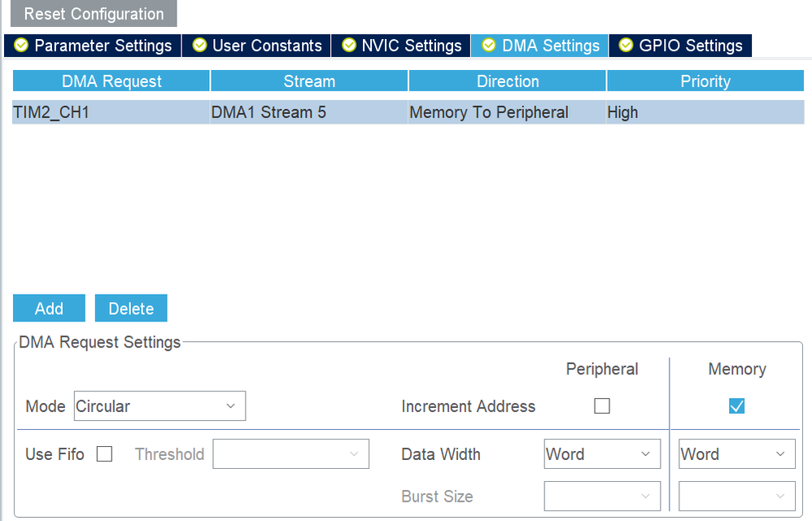Click the check icon beside User Constants
Viewport: 812px width, 521px height.
point(199,46)
